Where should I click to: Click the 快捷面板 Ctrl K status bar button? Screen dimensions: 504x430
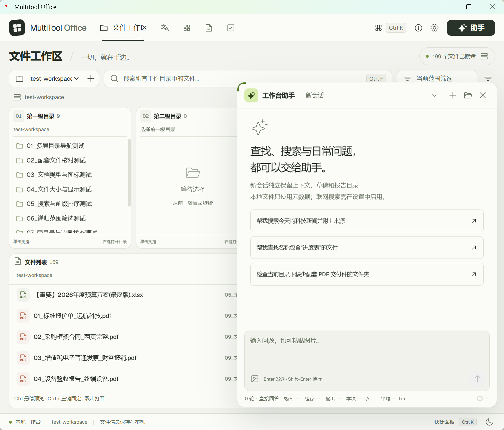click(x=455, y=422)
